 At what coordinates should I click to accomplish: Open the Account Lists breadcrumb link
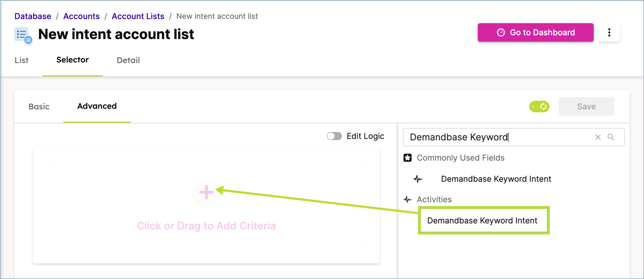pos(138,16)
